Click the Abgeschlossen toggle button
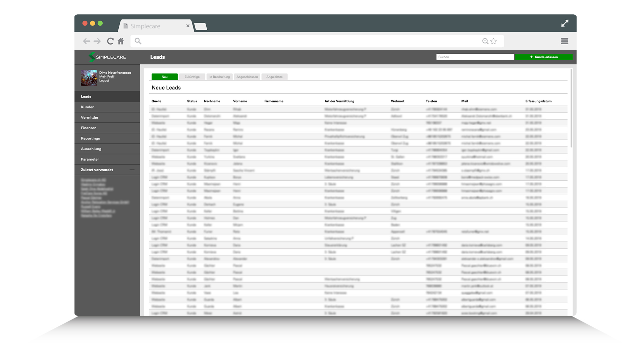The width and height of the screenshot is (644, 362). pos(247,77)
